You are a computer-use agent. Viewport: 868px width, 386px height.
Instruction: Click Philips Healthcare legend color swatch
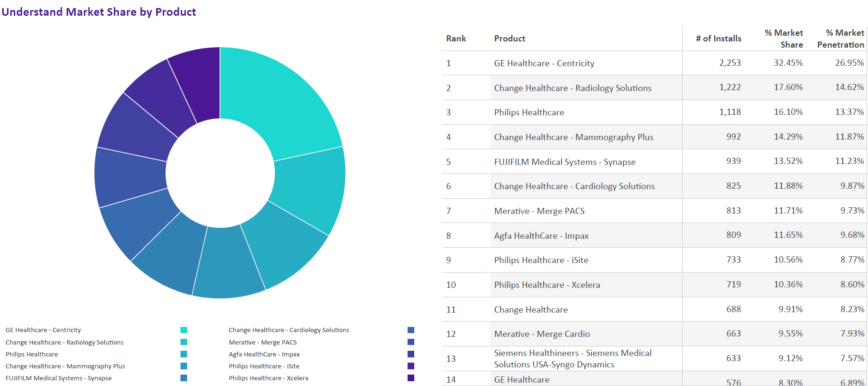(184, 354)
